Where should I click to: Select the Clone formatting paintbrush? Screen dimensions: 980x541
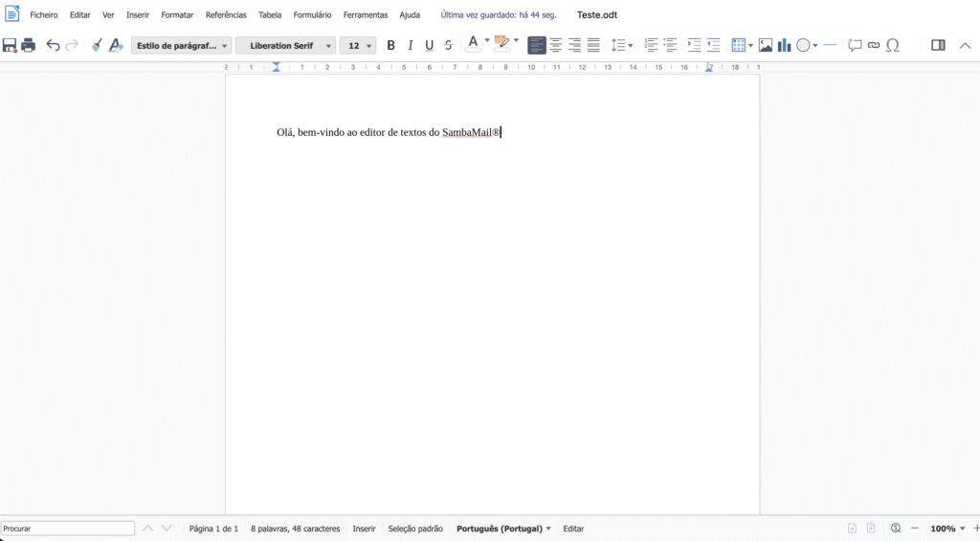[96, 45]
